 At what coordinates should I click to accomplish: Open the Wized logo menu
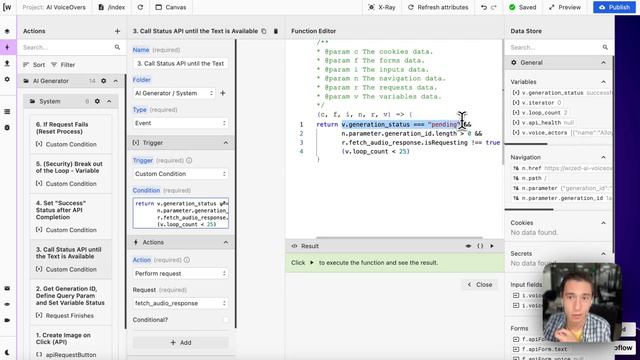7,7
